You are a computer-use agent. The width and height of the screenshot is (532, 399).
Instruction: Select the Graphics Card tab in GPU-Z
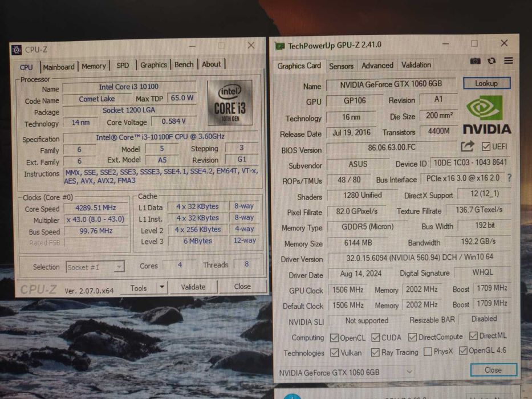[x=299, y=66]
